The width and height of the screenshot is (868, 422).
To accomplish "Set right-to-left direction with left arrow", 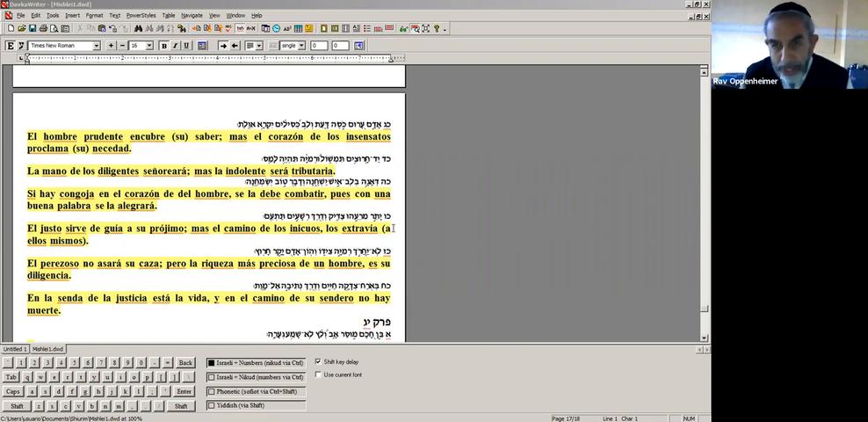I will (x=235, y=46).
